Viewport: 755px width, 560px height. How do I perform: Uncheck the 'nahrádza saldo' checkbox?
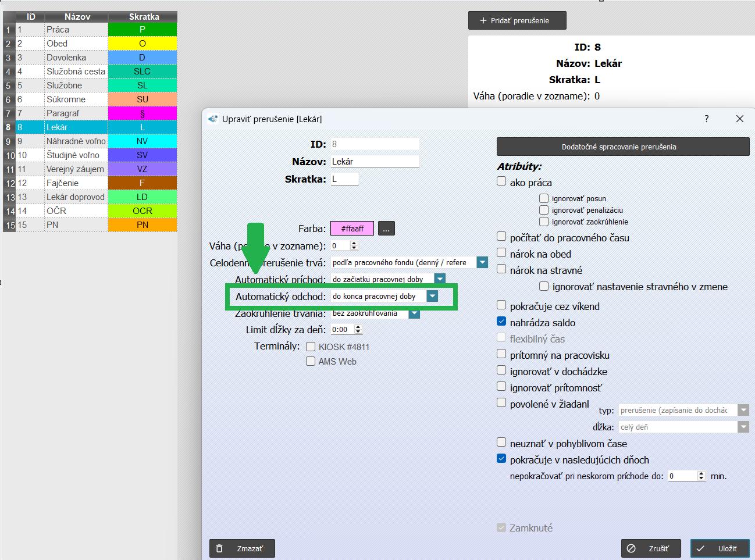coord(501,322)
